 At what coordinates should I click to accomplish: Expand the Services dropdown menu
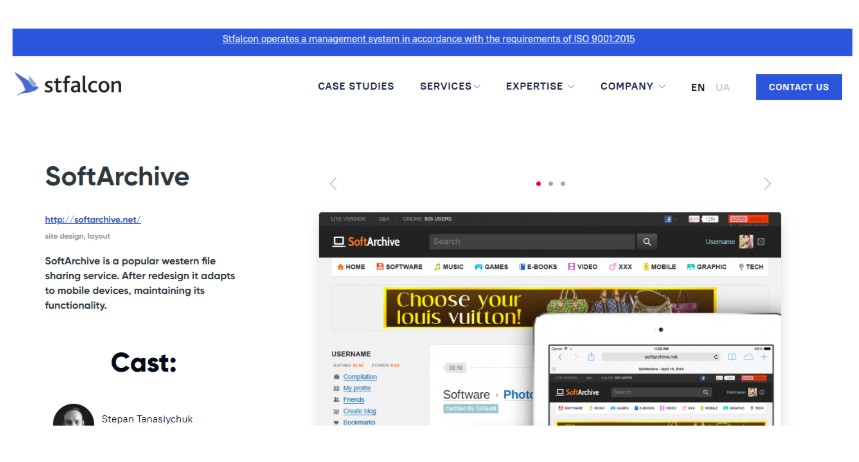point(450,86)
